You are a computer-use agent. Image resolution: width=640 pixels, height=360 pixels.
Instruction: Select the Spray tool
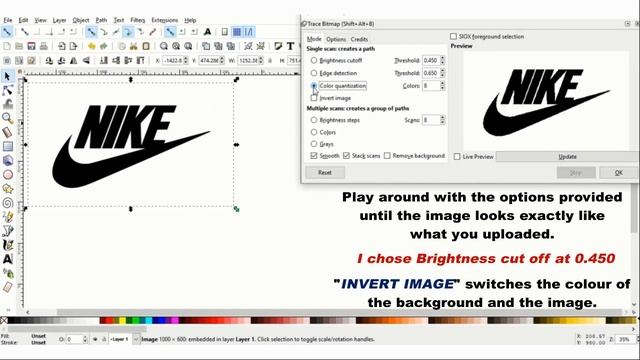[7, 273]
